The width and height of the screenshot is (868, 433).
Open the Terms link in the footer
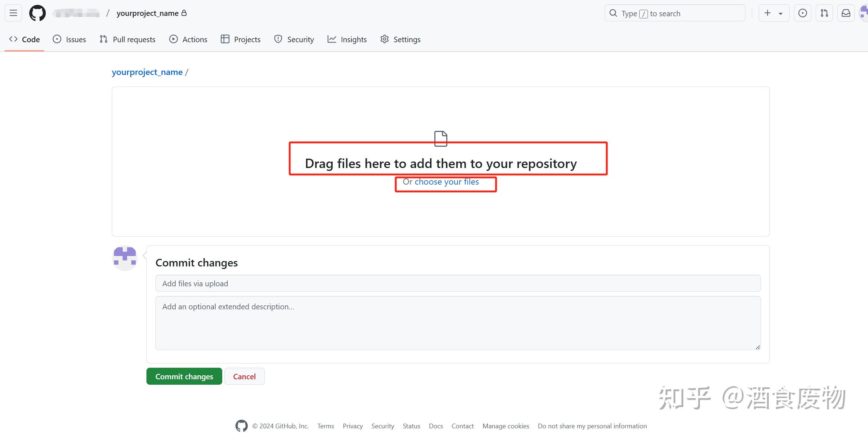pos(325,426)
